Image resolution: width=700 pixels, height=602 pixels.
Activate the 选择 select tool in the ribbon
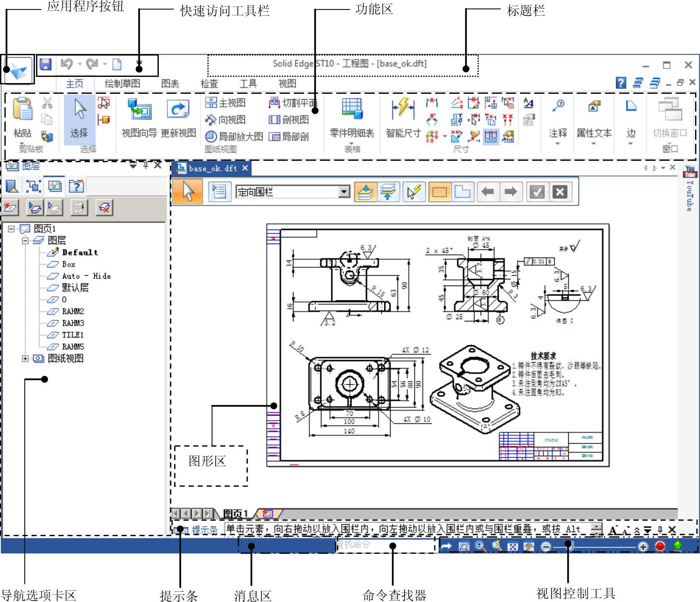79,119
